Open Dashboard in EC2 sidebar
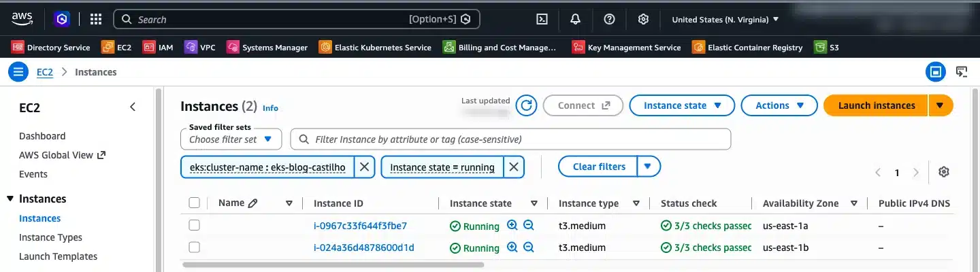The width and height of the screenshot is (980, 272). pos(42,136)
